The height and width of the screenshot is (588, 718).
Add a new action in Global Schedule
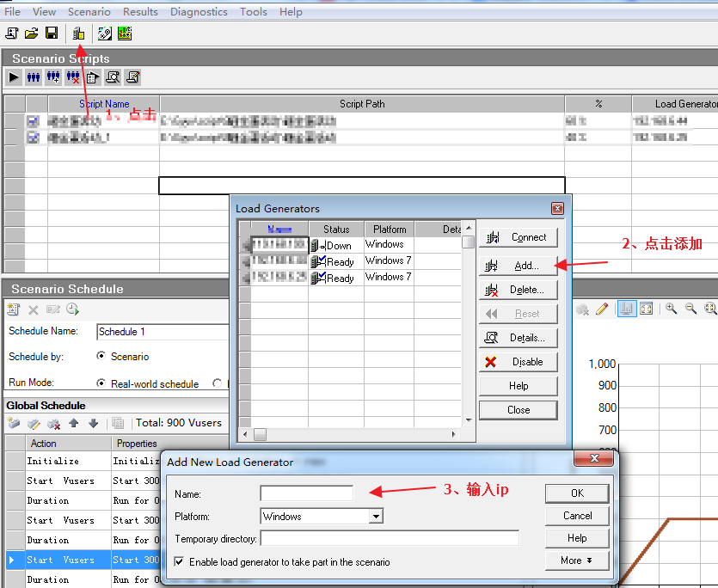pyautogui.click(x=14, y=423)
